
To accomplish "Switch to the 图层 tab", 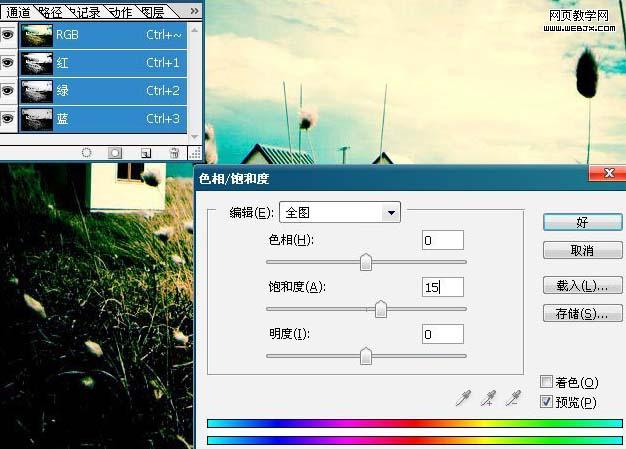I will point(153,12).
